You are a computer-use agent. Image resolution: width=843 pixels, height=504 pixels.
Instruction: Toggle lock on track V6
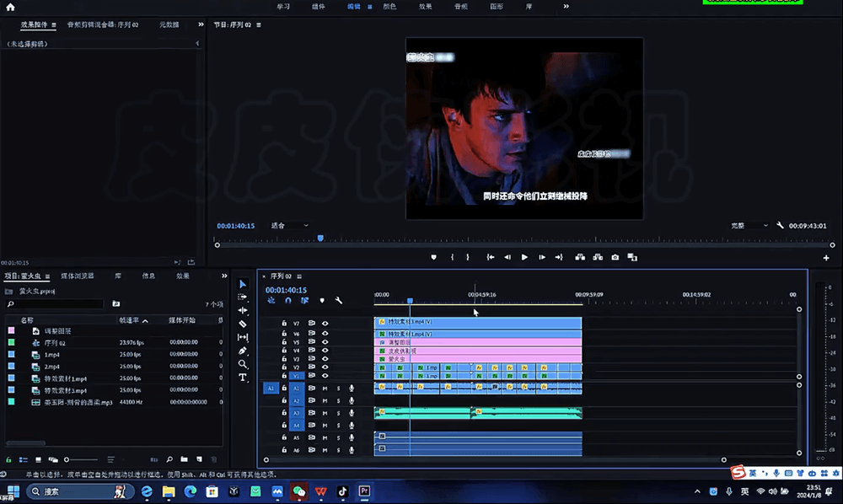click(x=284, y=333)
